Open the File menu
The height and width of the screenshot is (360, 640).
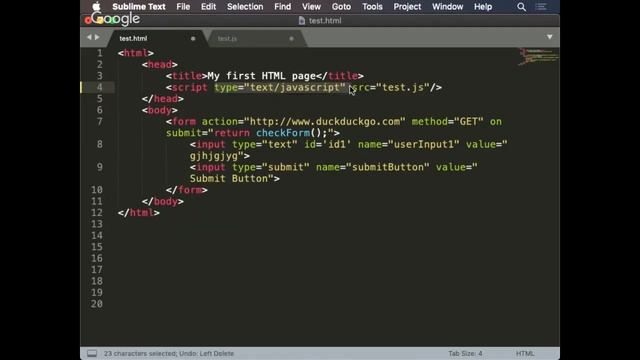point(183,7)
